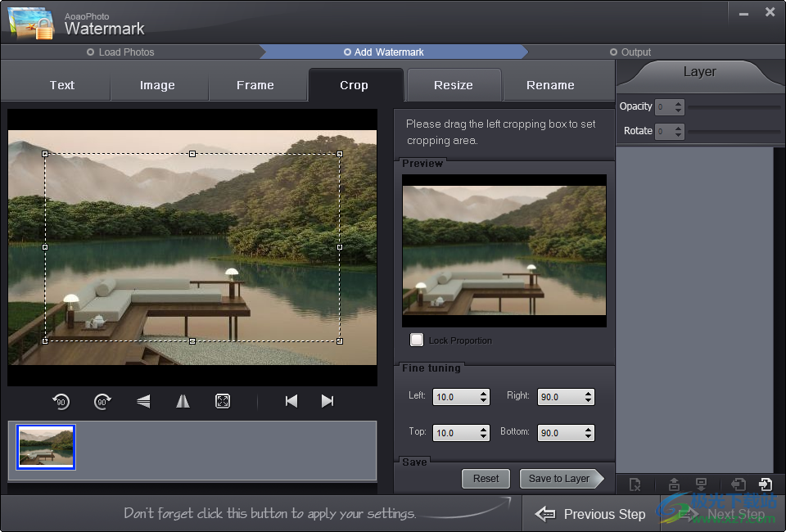Click the AoaoPhoto Watermark app logo
This screenshot has width=786, height=532.
[x=31, y=23]
